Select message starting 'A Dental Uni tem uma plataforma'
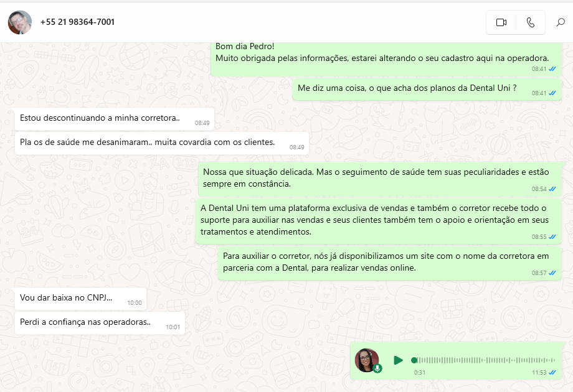Screen dimensions: 573x392 (x=379, y=221)
